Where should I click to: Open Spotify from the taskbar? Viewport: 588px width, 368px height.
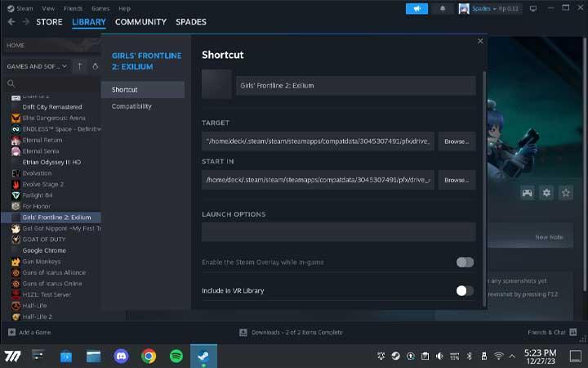(x=176, y=356)
